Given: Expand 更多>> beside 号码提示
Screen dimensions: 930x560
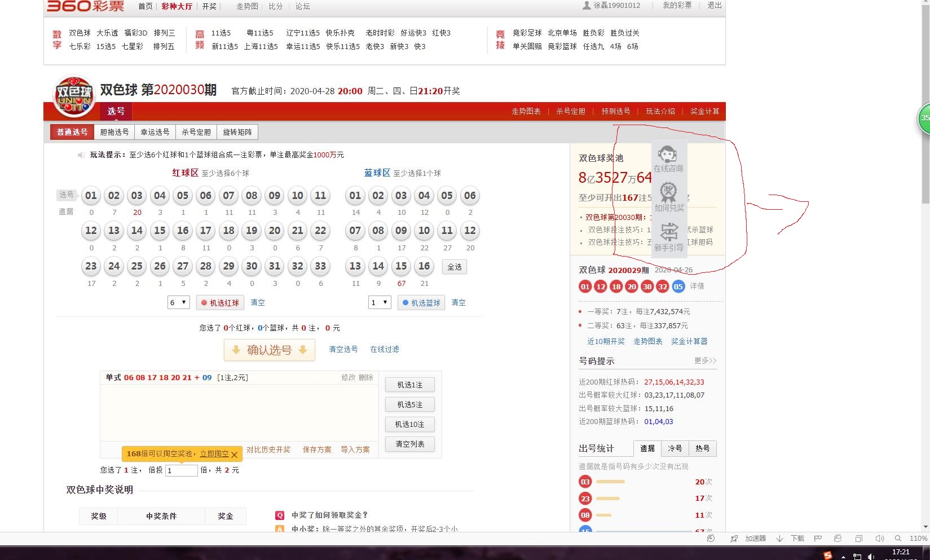Looking at the screenshot, I should pos(706,361).
